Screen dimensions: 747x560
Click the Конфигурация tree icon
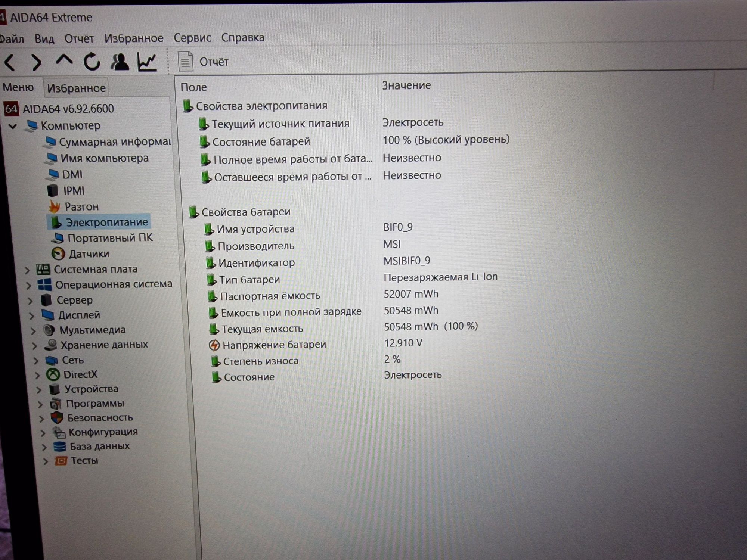pos(59,432)
